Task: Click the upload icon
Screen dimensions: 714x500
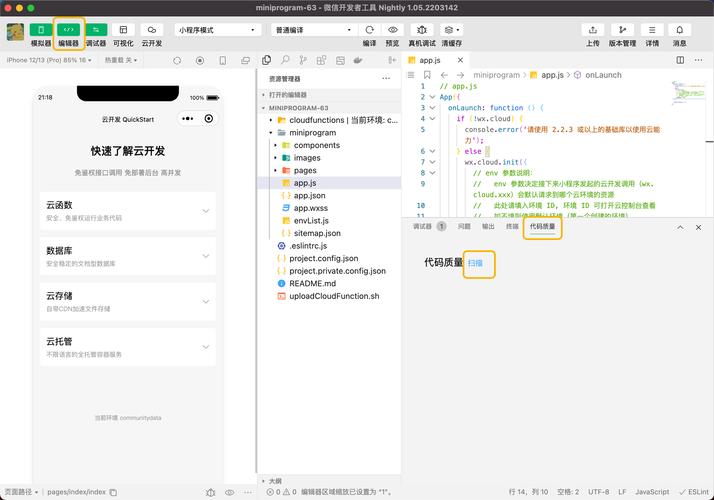Action: pos(593,30)
